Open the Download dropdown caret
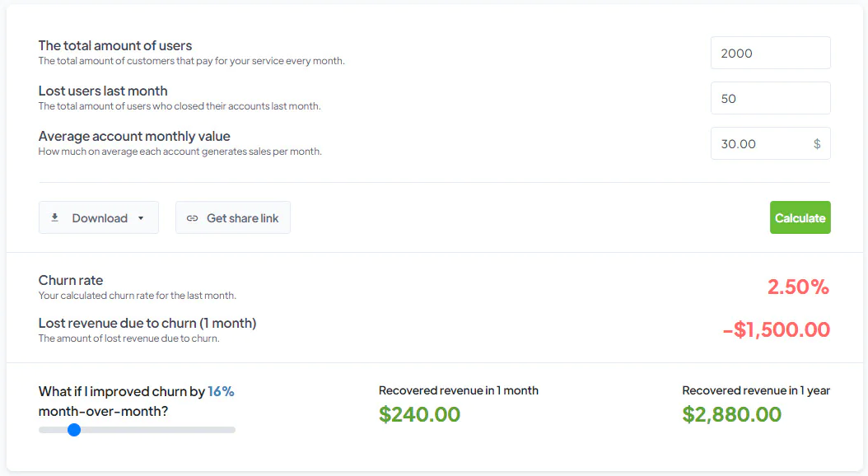Viewport: 868px width, 476px height. [x=141, y=218]
